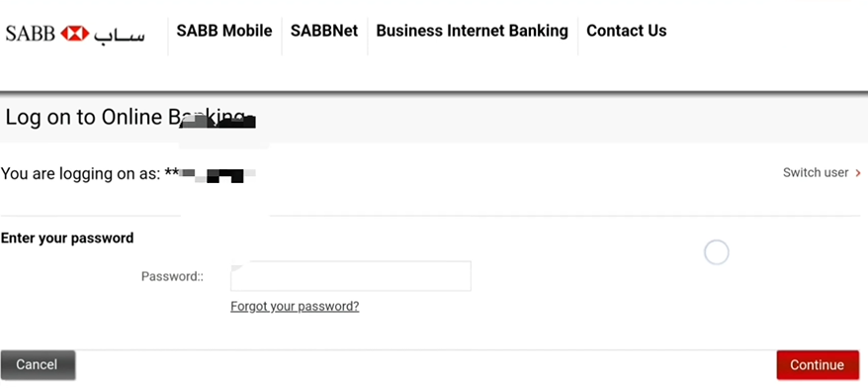Click the masked username after the asterisks

[218, 175]
